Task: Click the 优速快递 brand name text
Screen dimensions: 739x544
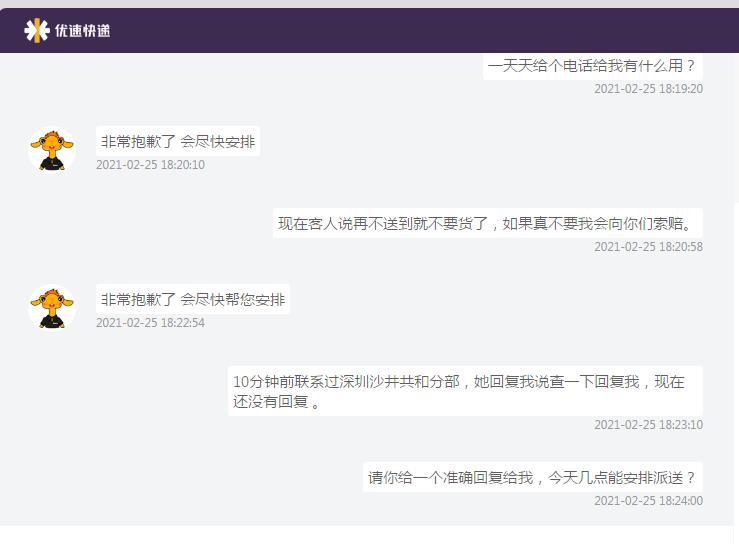Action: [x=82, y=31]
